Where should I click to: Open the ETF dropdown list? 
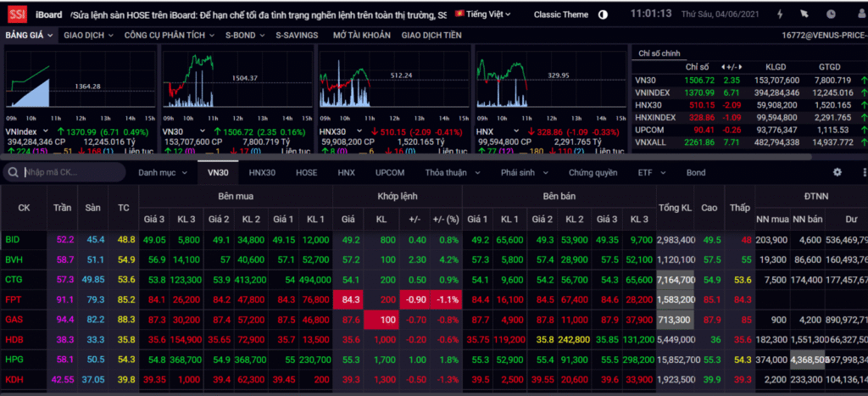pyautogui.click(x=652, y=172)
